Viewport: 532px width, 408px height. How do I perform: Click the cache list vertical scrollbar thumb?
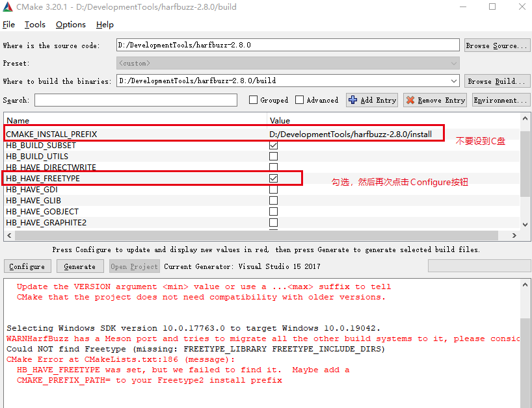pos(525,163)
